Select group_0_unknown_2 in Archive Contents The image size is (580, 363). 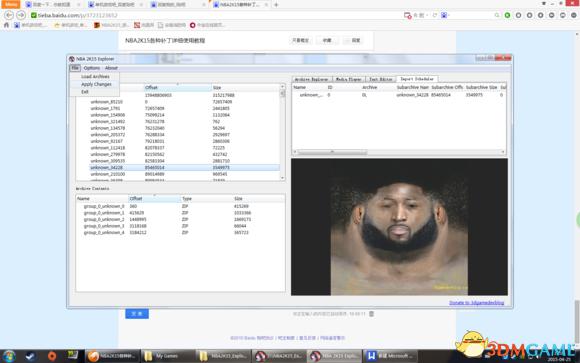pos(180,219)
